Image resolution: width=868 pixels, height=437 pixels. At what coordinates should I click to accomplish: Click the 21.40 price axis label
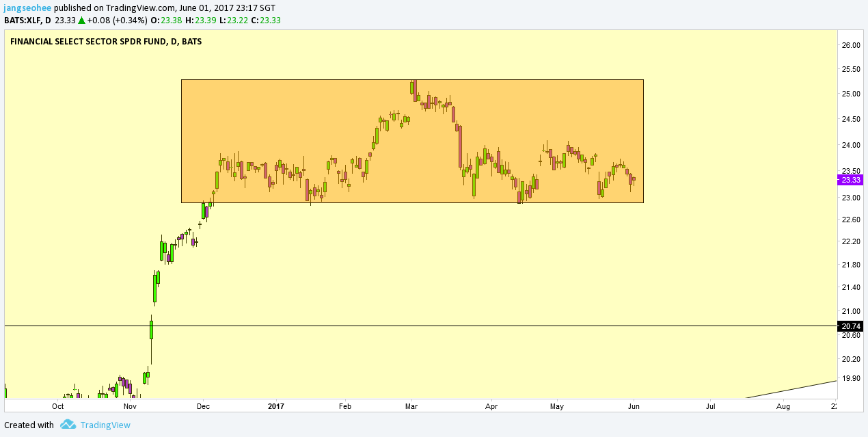(x=851, y=287)
